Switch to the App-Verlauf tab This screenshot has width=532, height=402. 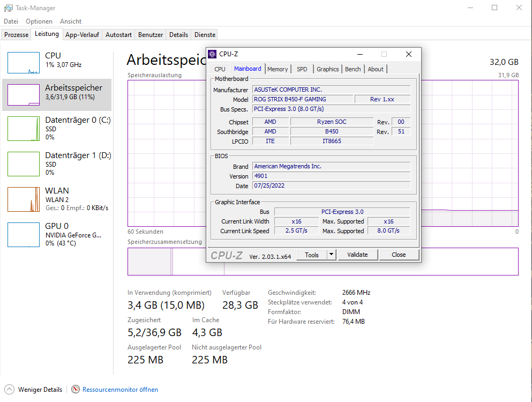[82, 35]
